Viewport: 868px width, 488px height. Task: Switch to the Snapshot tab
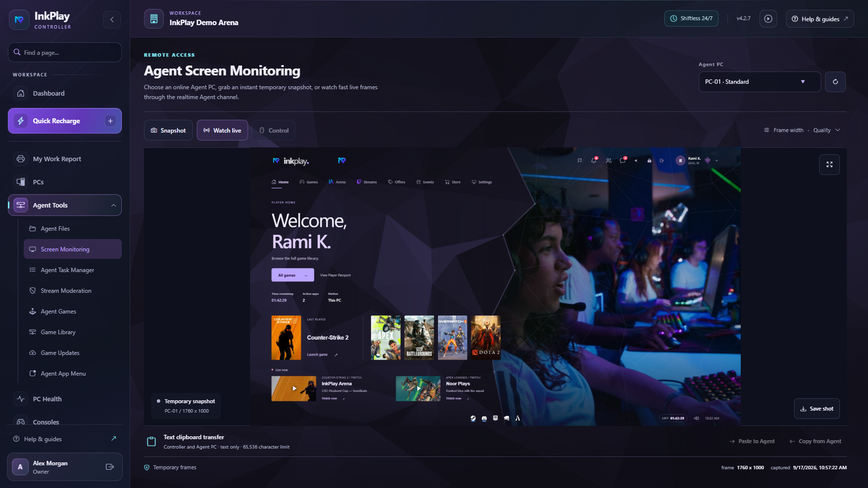click(168, 131)
